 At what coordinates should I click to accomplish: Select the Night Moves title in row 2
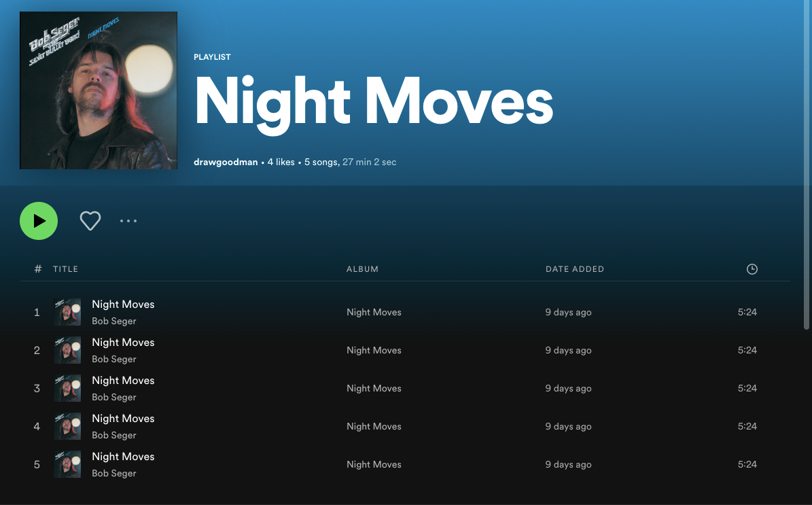[123, 343]
